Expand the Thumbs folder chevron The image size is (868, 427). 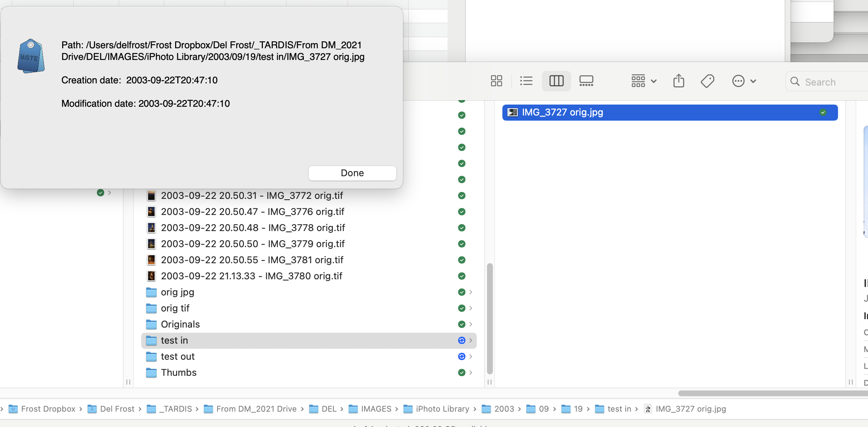point(471,373)
